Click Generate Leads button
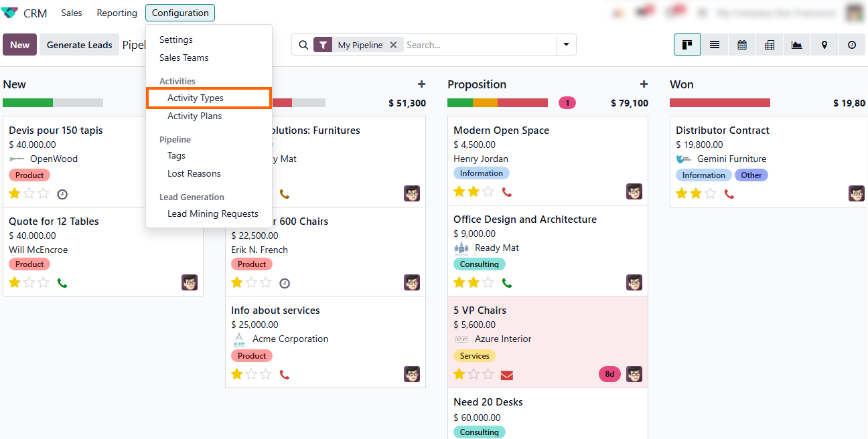The image size is (868, 439). (x=79, y=45)
